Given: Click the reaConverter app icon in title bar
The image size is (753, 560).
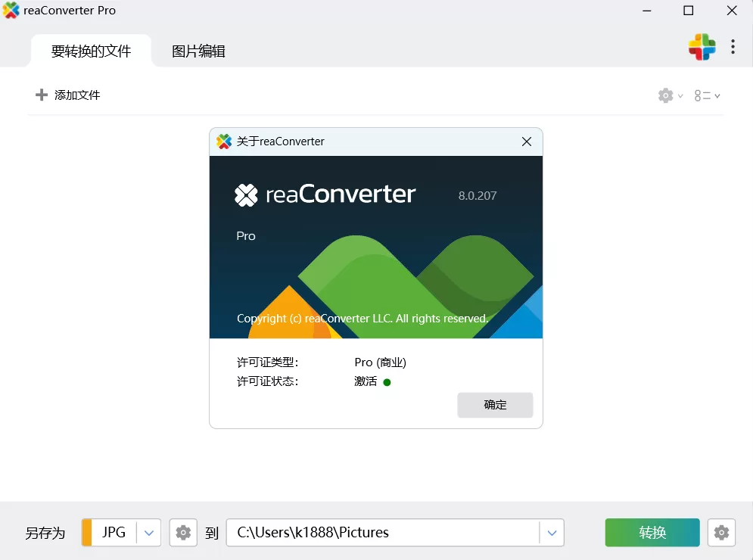Looking at the screenshot, I should click(x=11, y=11).
